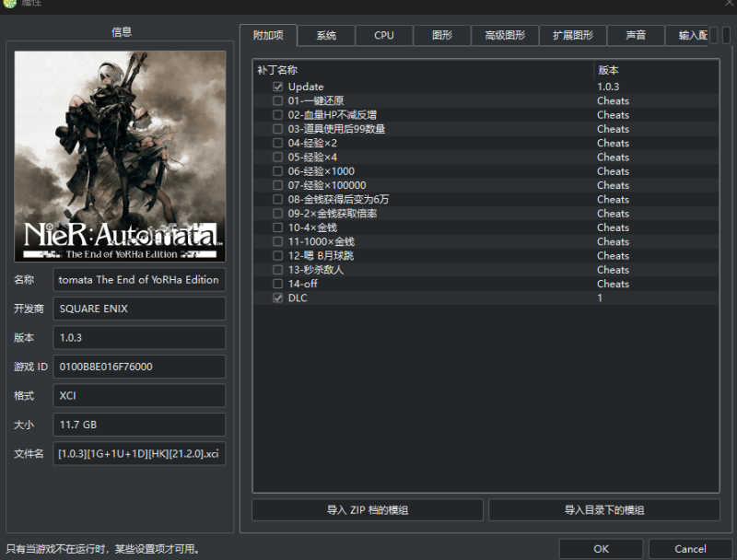
Task: Switch to the cut-off 输入 tab
Action: 686,35
